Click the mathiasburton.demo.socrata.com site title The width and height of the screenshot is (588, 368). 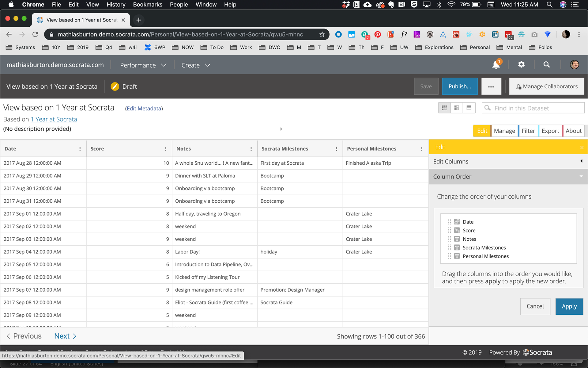pos(55,65)
